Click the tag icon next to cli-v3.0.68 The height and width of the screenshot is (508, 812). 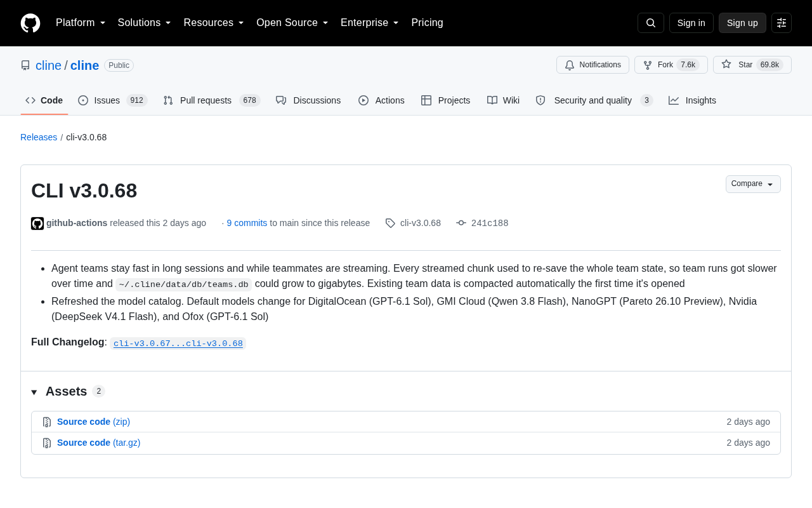pyautogui.click(x=390, y=224)
